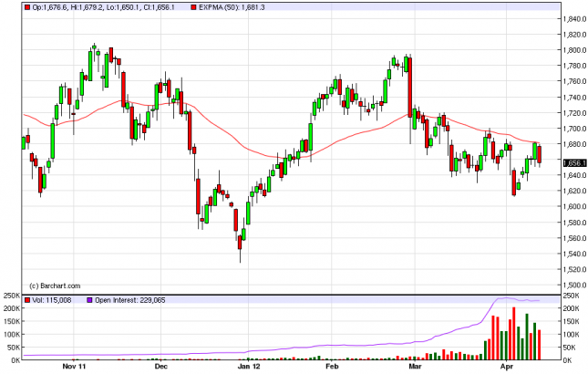
Task: Click the 1,760.0 price axis label
Action: click(x=574, y=81)
